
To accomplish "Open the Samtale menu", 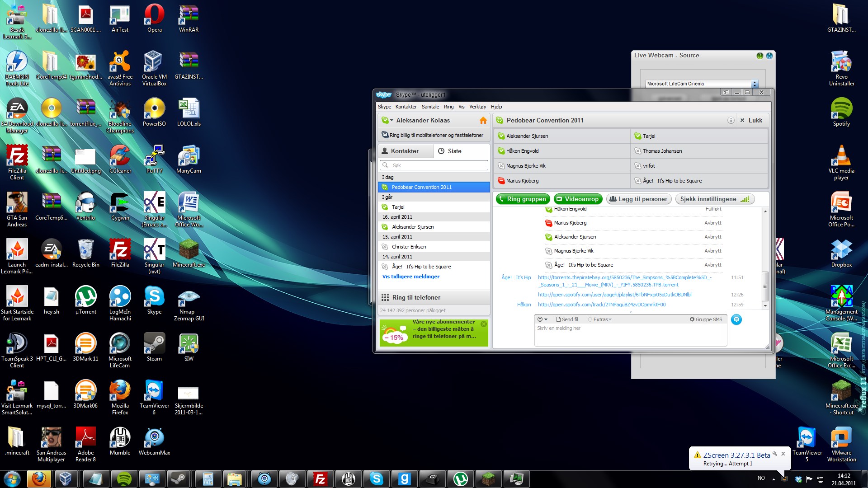I will (x=430, y=107).
